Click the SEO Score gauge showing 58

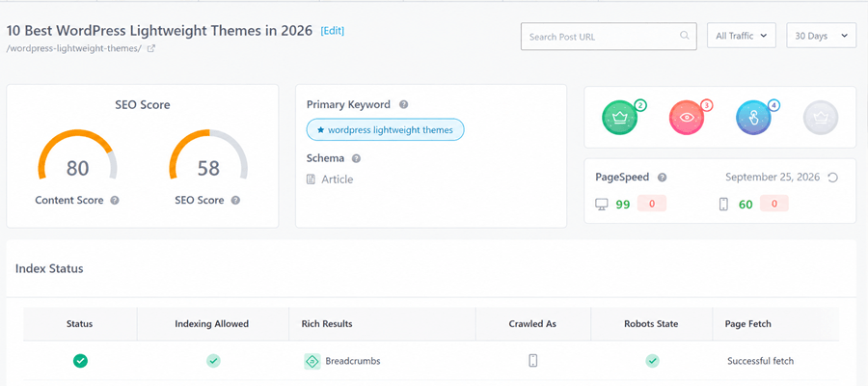point(208,155)
